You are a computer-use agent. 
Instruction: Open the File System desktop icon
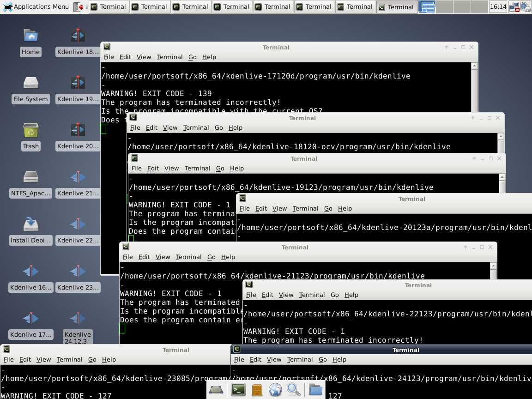(30, 90)
